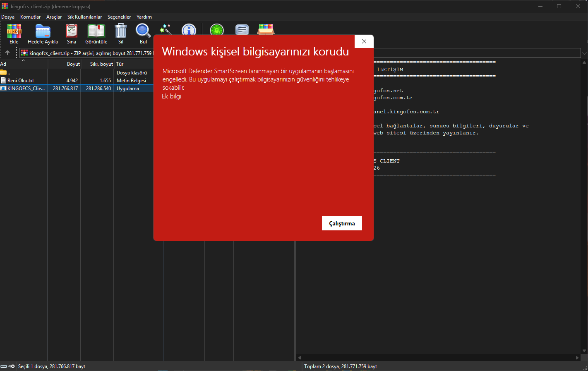Open the Görüntüle viewer tool
Viewport: 588px width, 371px height.
[96, 31]
